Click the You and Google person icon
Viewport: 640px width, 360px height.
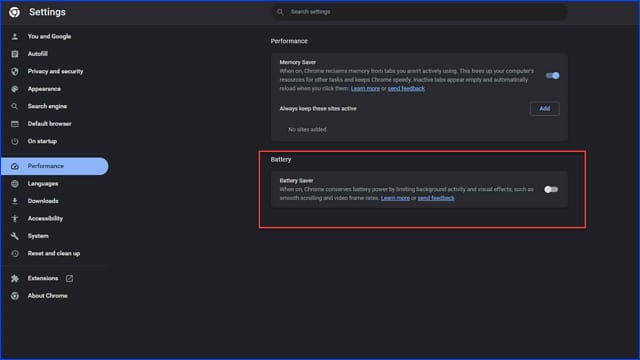tap(15, 37)
